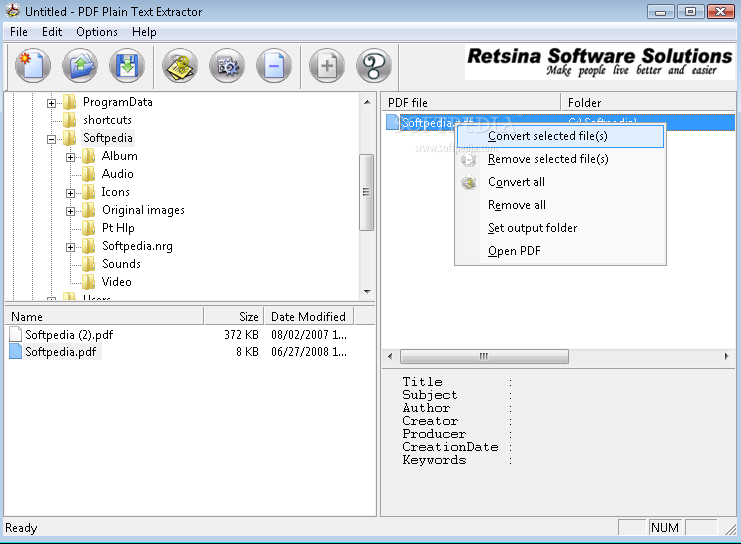This screenshot has height=544, width=741.
Task: Click the grey plus add toolbar icon
Action: [x=327, y=67]
